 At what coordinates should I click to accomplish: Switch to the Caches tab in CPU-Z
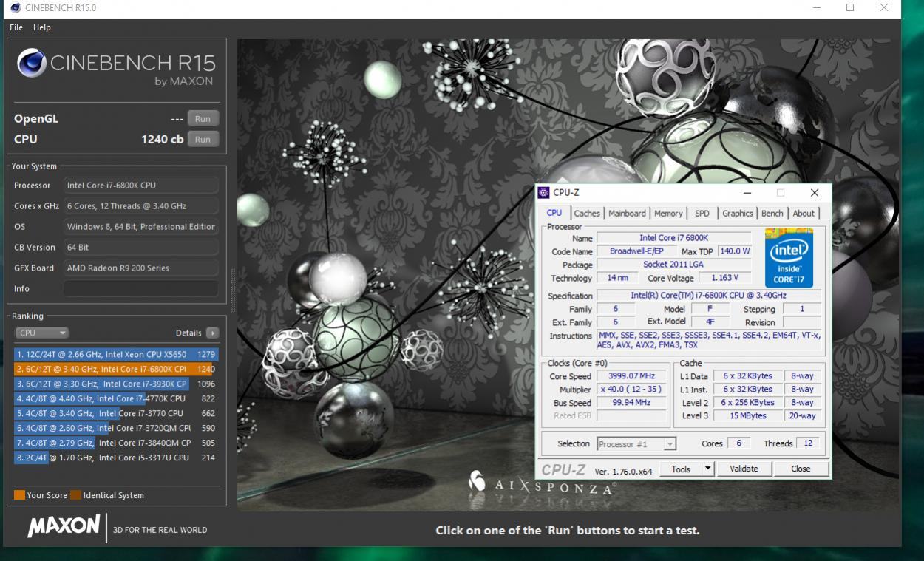(587, 214)
